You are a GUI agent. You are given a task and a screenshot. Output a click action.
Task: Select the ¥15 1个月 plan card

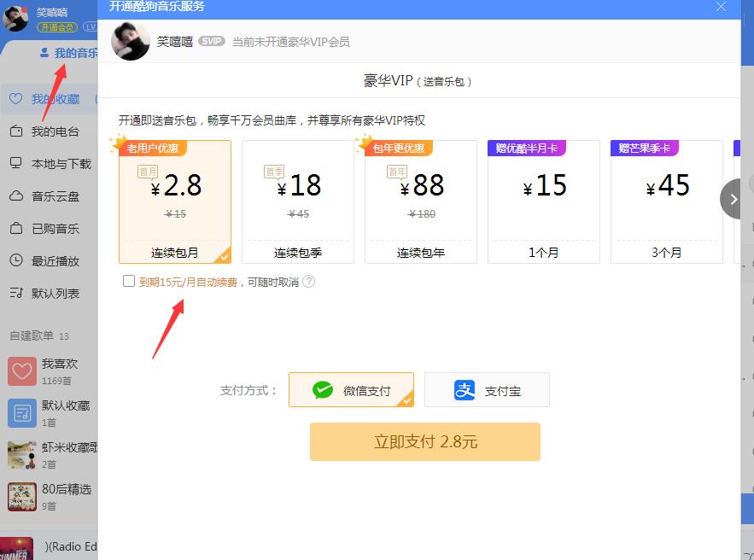pyautogui.click(x=544, y=201)
